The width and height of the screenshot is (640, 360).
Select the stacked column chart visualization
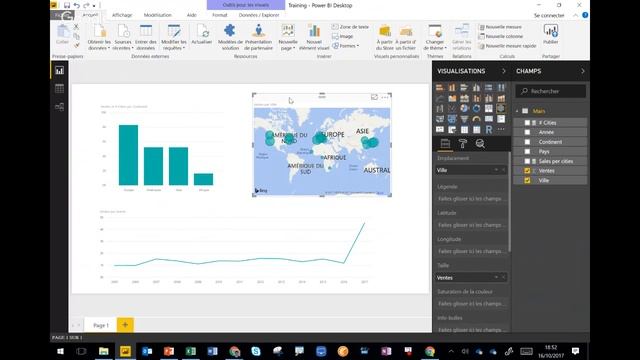[452, 87]
